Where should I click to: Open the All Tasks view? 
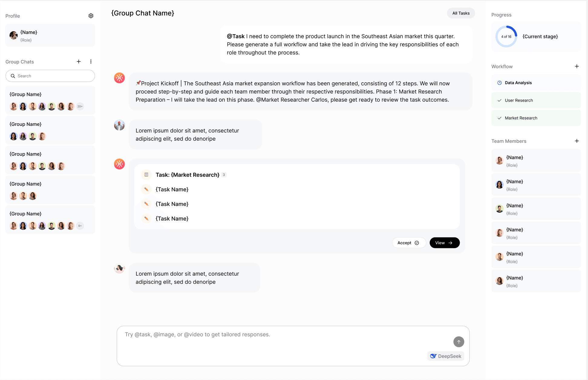coord(461,13)
